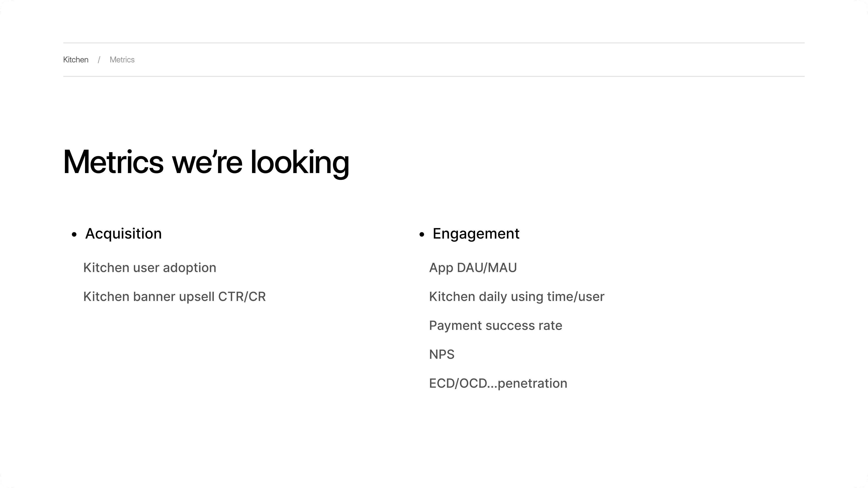This screenshot has height=488, width=868.
Task: Select 'Kitchen daily using time/user' line
Action: 517,297
